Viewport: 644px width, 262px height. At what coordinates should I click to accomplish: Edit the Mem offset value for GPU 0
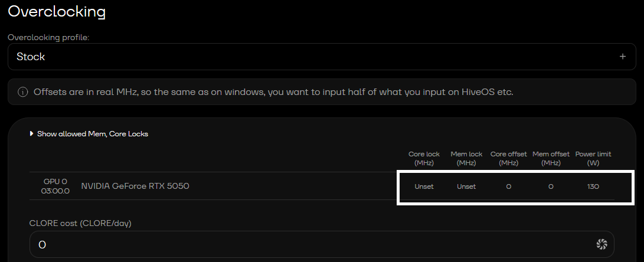pos(551,186)
